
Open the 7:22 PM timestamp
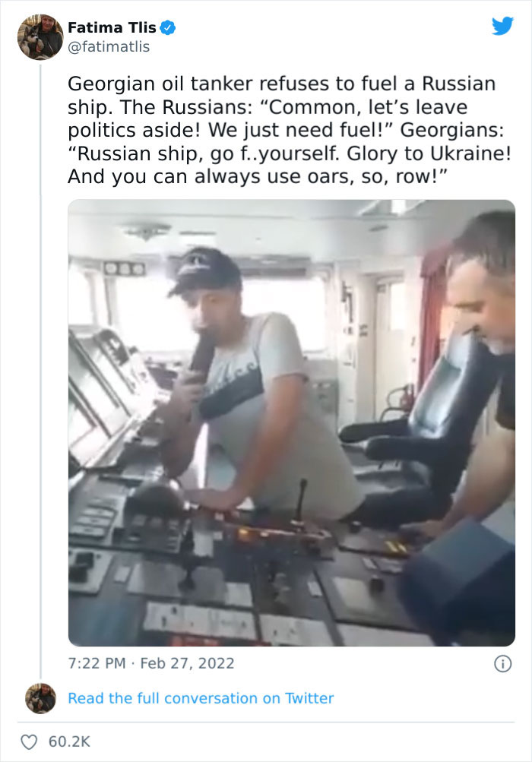point(97,663)
